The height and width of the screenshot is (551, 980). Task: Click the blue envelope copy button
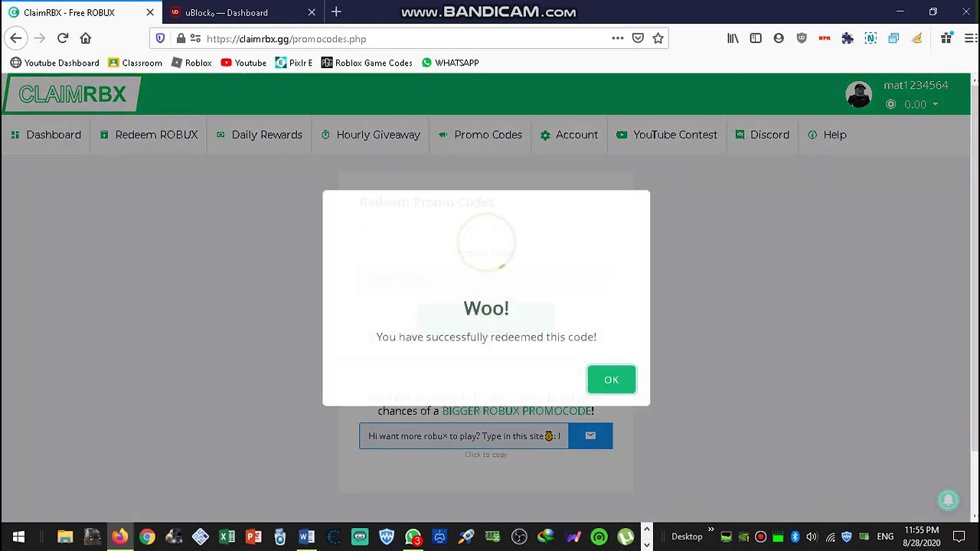click(590, 436)
